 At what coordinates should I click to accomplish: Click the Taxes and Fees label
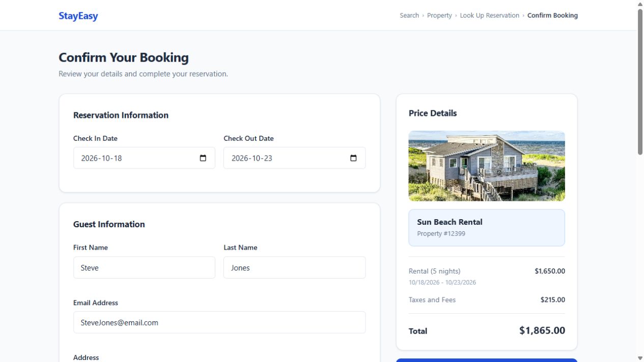click(432, 300)
